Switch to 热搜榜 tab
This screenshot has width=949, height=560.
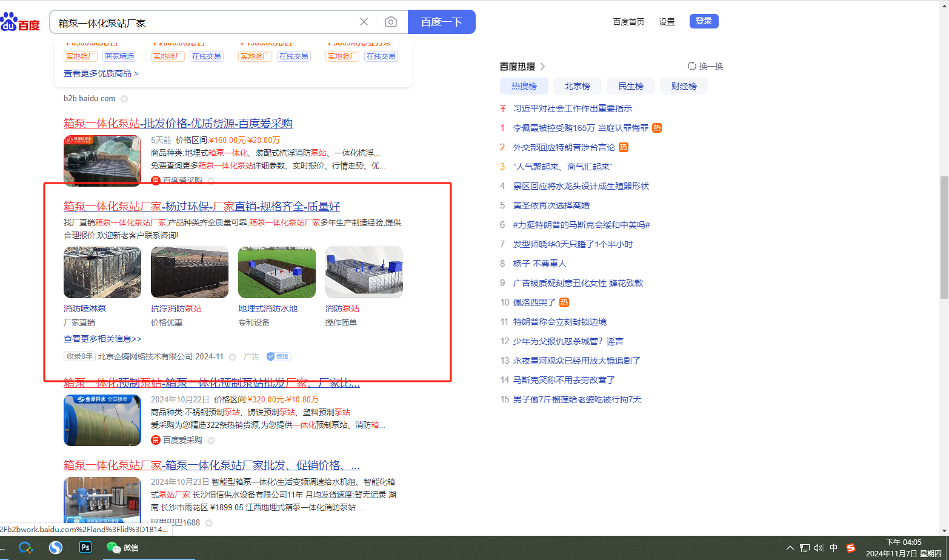[524, 86]
